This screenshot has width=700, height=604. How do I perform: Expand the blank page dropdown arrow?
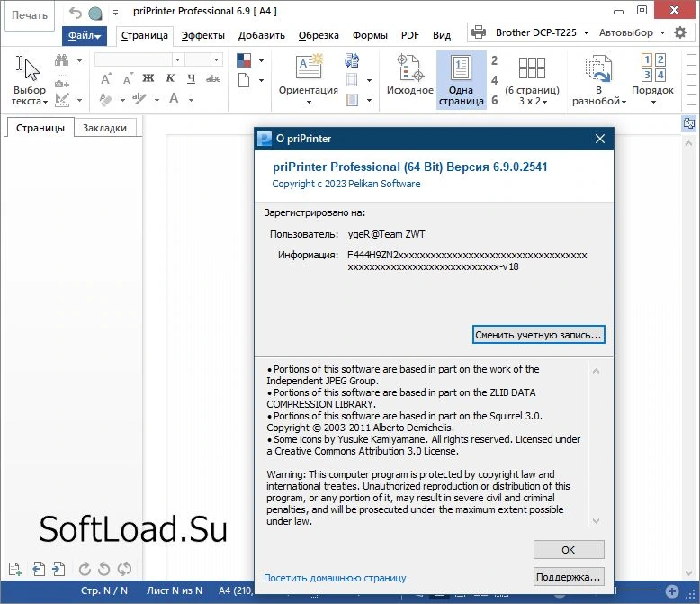261,81
